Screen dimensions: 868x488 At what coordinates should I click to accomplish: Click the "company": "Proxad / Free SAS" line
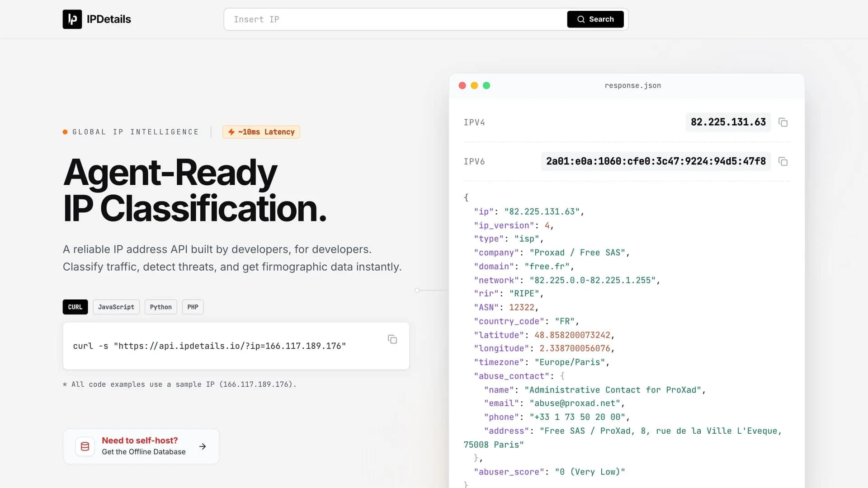[x=552, y=253]
